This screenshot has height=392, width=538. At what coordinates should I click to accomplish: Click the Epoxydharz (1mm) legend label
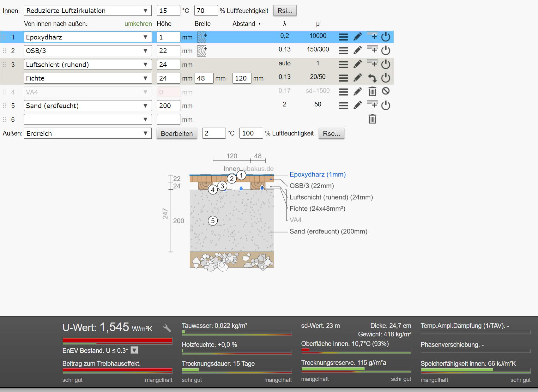317,174
